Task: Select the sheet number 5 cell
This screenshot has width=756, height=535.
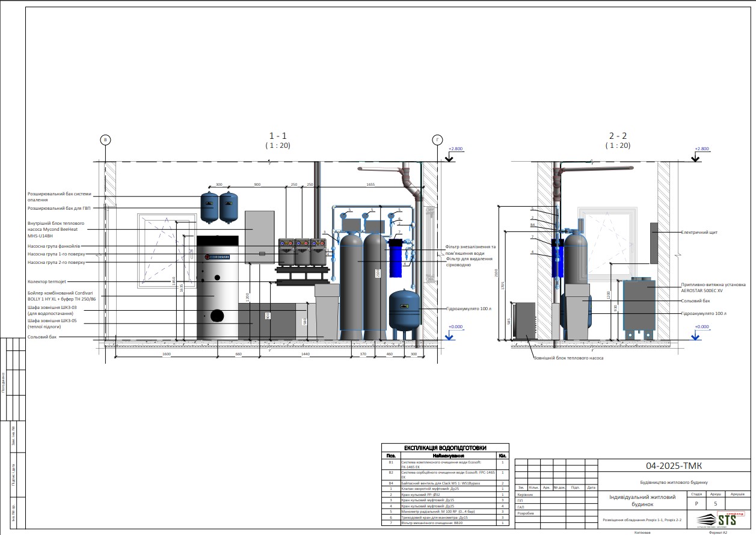Action: coord(715,504)
